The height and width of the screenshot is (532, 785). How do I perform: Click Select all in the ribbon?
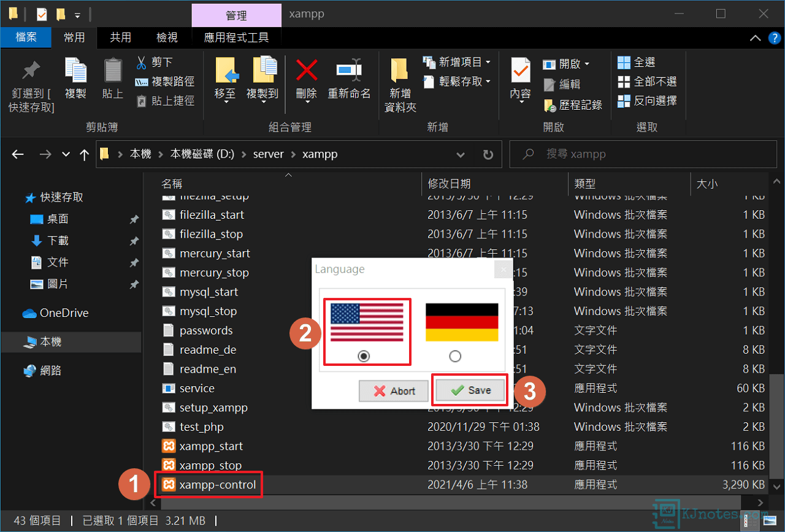pos(637,63)
